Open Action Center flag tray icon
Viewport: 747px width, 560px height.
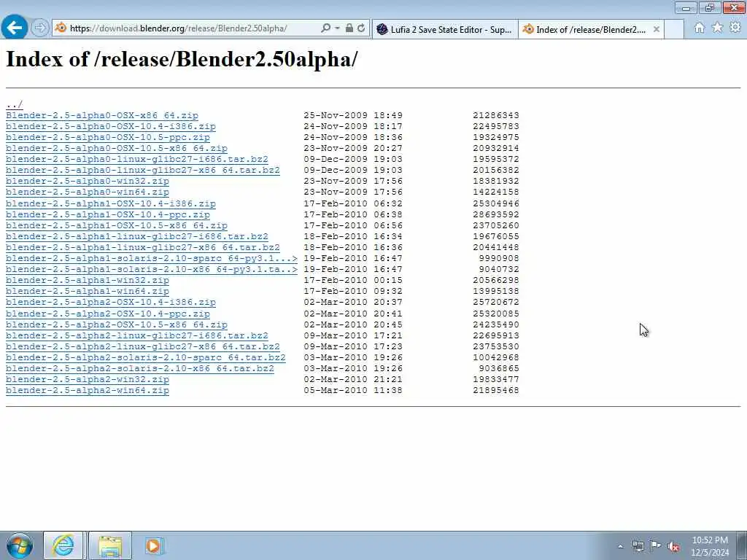(656, 546)
